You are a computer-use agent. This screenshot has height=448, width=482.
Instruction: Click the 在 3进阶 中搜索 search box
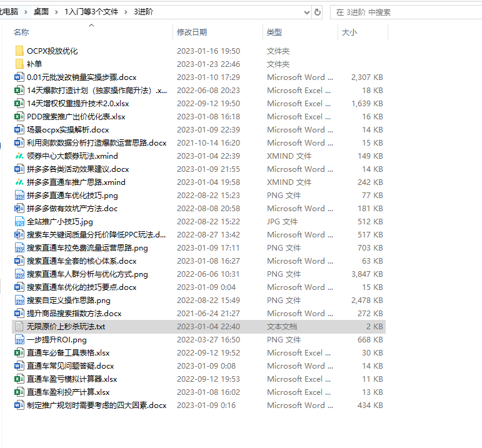click(406, 12)
